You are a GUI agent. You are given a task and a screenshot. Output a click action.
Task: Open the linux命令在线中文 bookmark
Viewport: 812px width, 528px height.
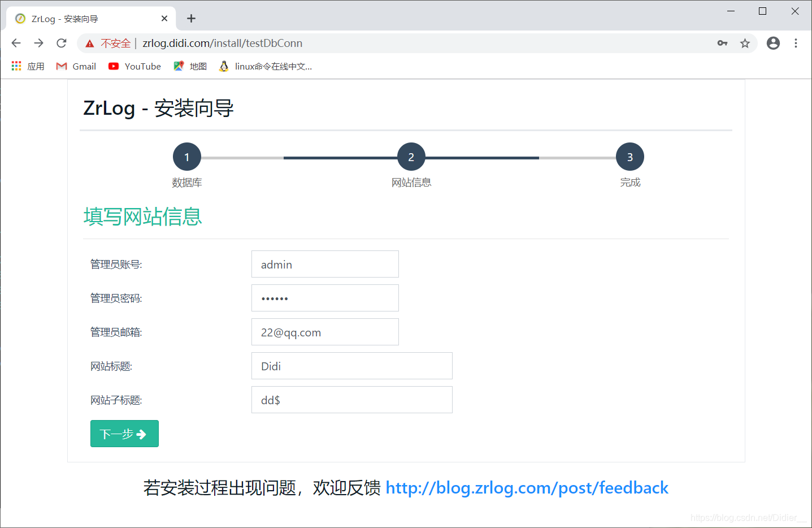[265, 66]
